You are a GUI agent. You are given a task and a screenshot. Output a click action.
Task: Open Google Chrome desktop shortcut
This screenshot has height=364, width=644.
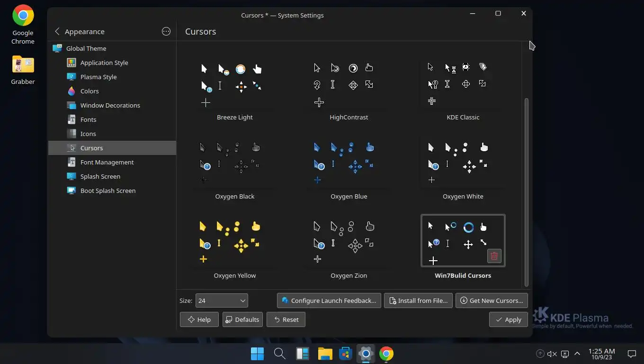click(23, 25)
